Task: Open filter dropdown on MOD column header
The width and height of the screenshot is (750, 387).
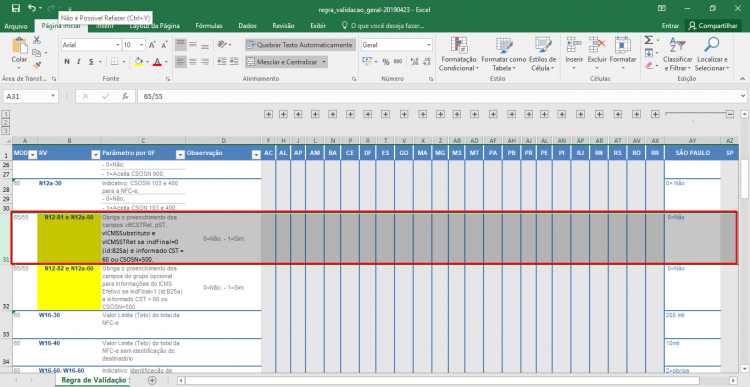Action: (33, 155)
